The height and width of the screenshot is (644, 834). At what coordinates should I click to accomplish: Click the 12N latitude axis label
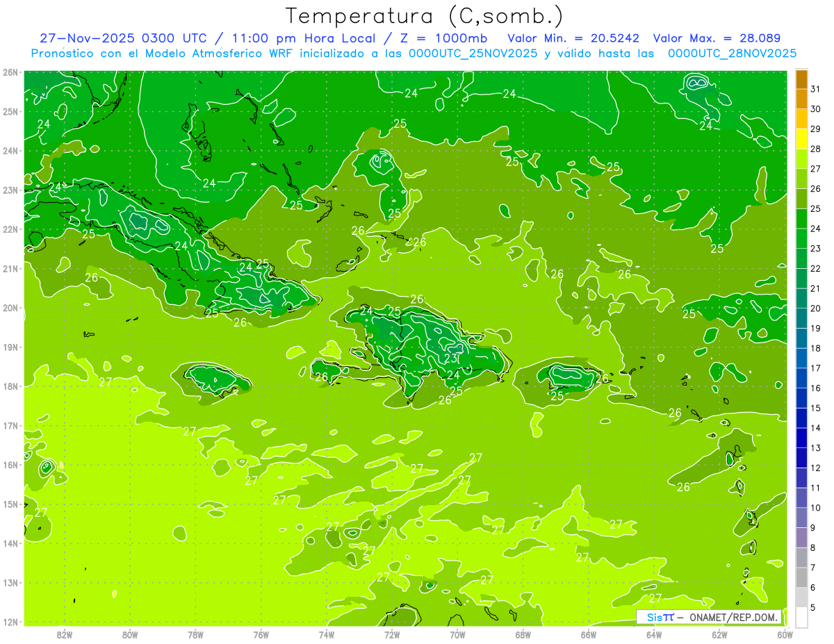pos(10,622)
